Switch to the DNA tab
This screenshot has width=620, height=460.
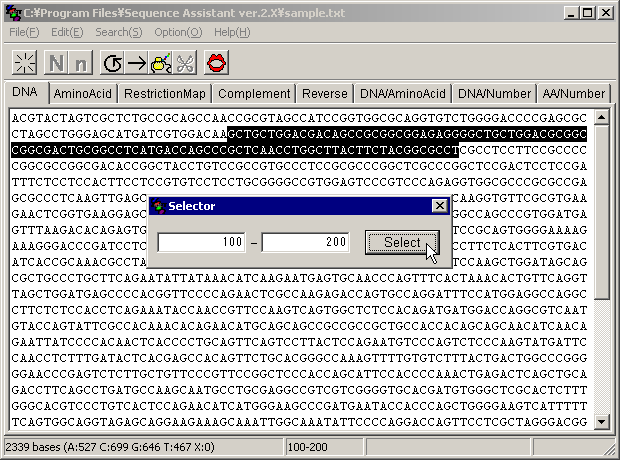(x=25, y=92)
